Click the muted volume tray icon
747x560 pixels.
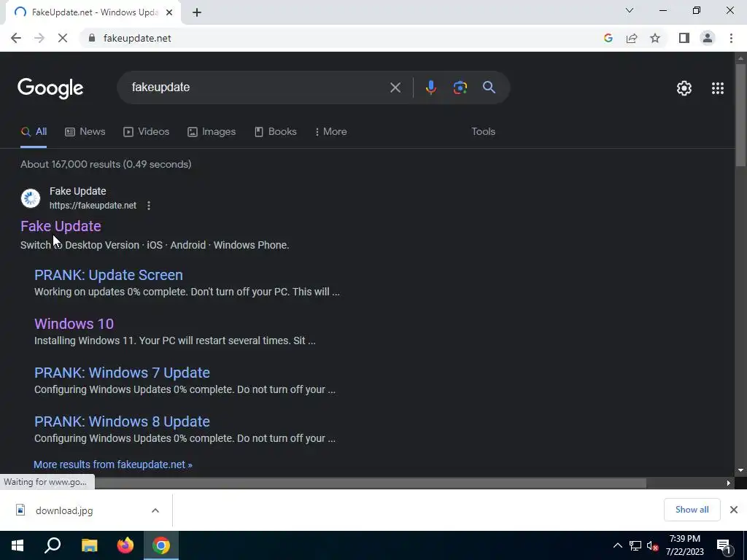653,545
